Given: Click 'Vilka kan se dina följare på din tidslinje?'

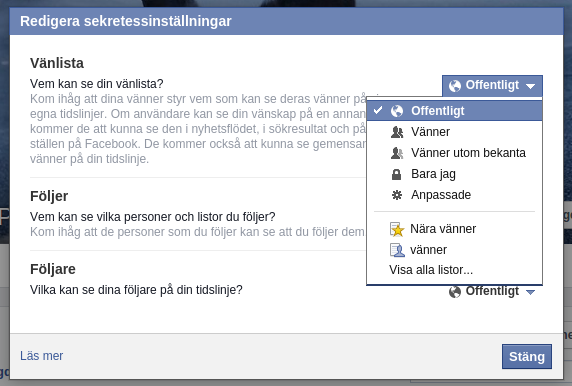Looking at the screenshot, I should coord(136,290).
